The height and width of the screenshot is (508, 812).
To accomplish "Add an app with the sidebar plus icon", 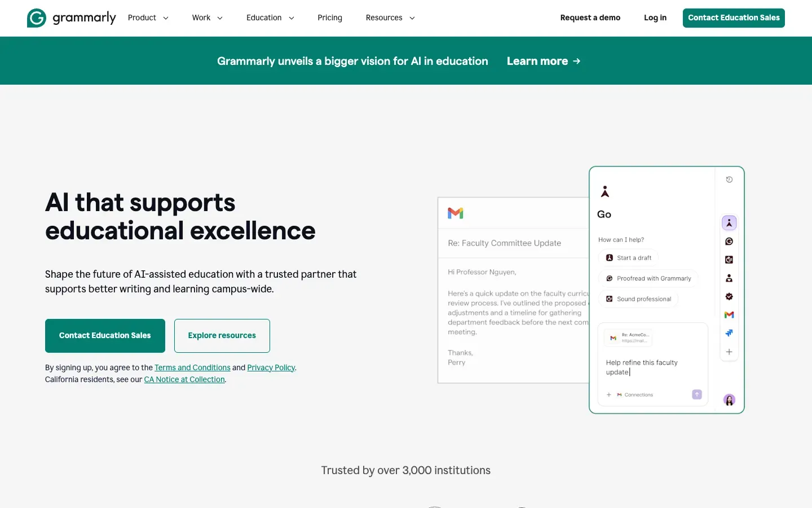I will [729, 352].
